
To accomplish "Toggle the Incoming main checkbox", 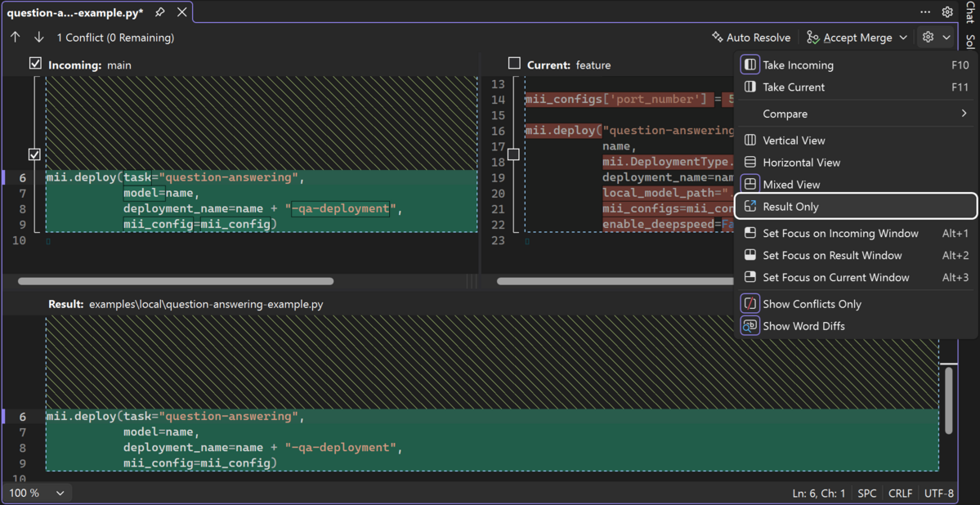I will (36, 64).
